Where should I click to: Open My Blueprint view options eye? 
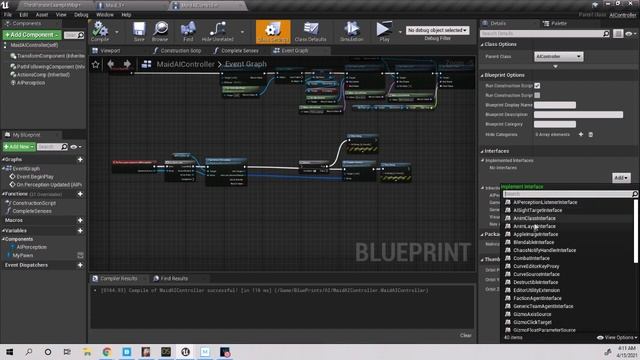[x=76, y=147]
